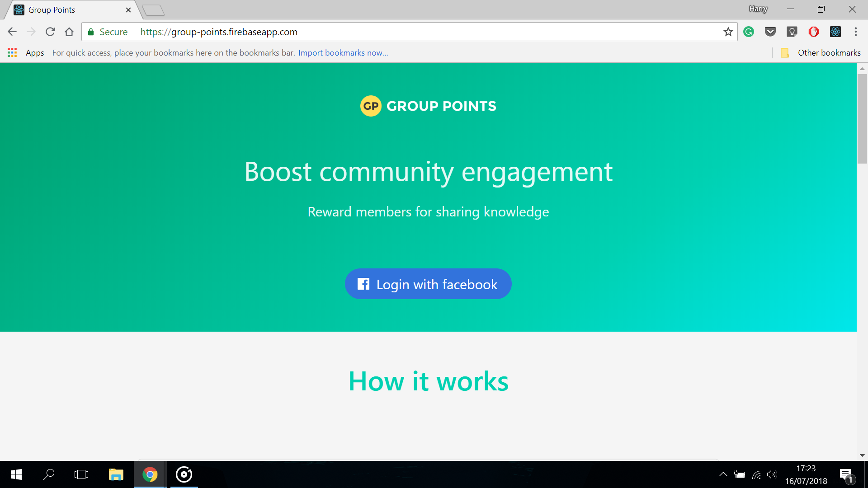Click the Pocket extension icon
This screenshot has width=868, height=488.
(x=770, y=32)
